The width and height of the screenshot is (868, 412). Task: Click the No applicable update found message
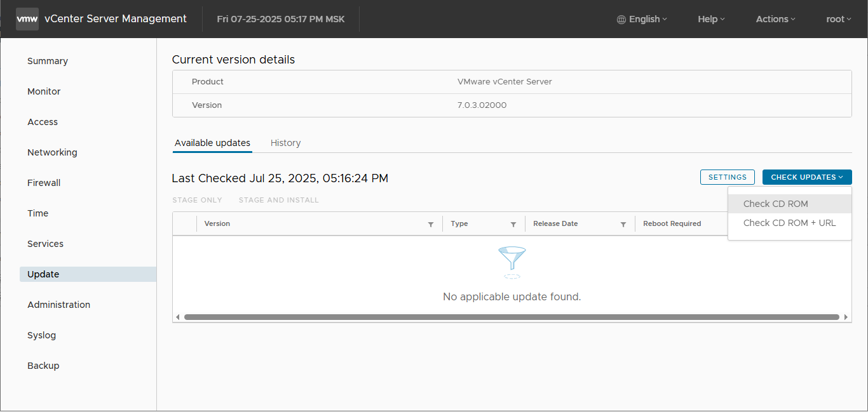[512, 296]
